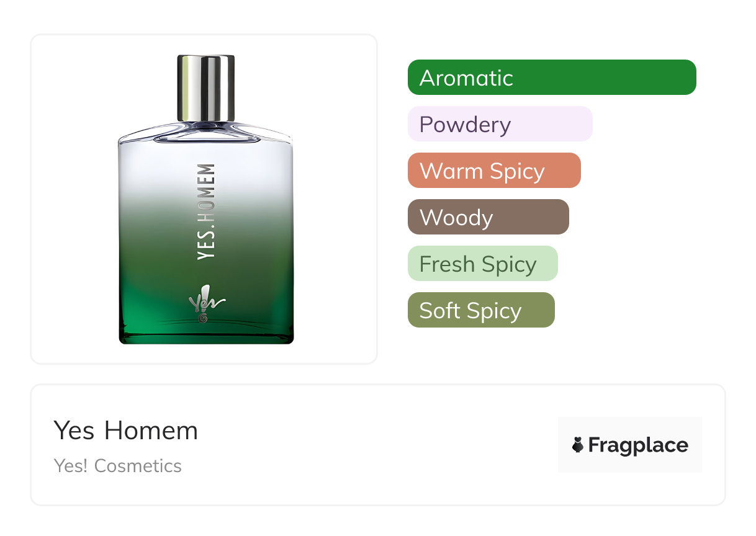Screen dimensions: 756x536
Task: Click the product image card frame
Action: click(x=204, y=199)
